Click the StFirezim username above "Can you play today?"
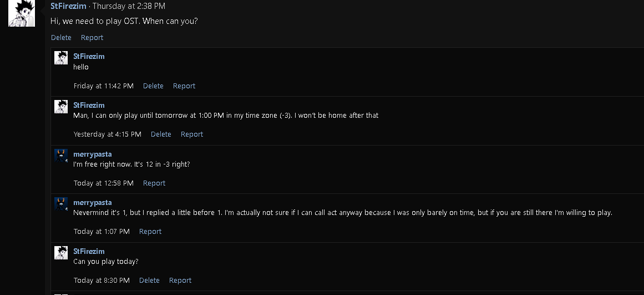This screenshot has width=644, height=295. [89, 251]
